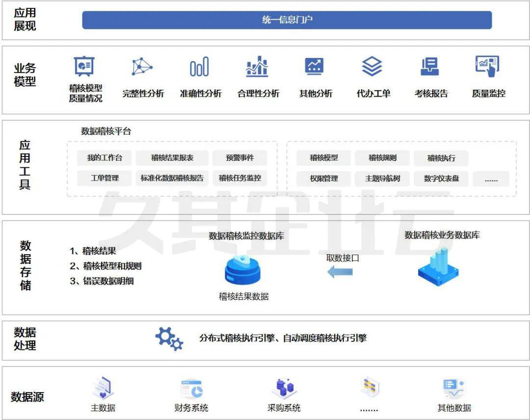
Task: Open 我的工作台 module
Action: pyautogui.click(x=105, y=158)
